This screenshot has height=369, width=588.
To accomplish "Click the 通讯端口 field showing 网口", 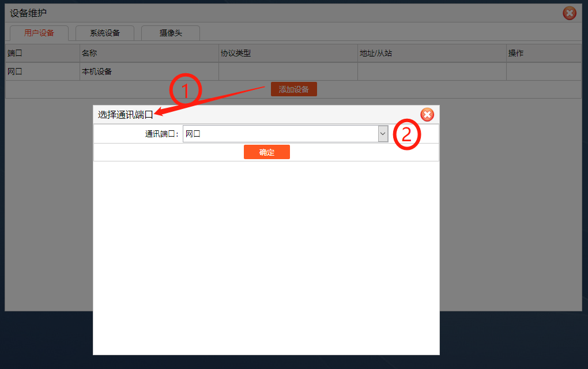I will [x=280, y=134].
